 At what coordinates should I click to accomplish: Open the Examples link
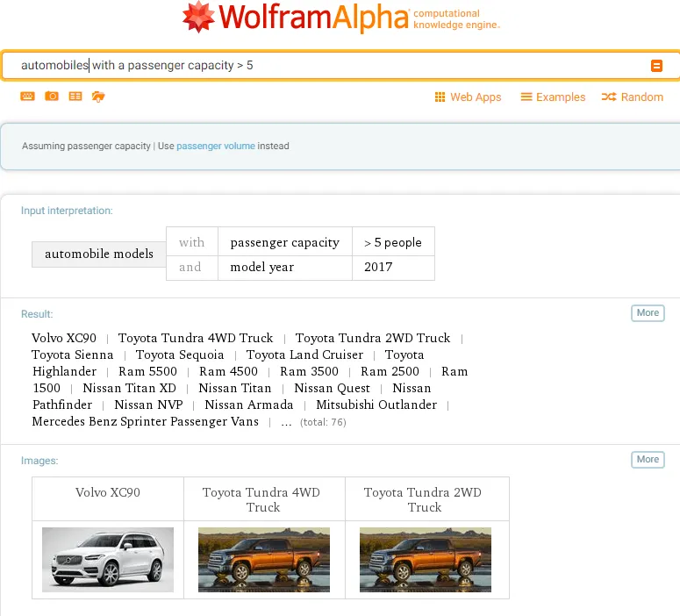click(561, 97)
